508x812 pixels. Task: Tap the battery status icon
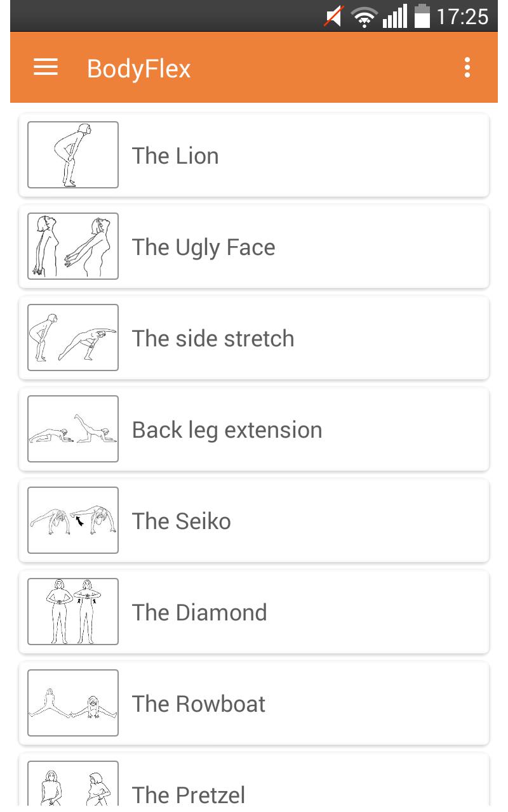tap(422, 16)
